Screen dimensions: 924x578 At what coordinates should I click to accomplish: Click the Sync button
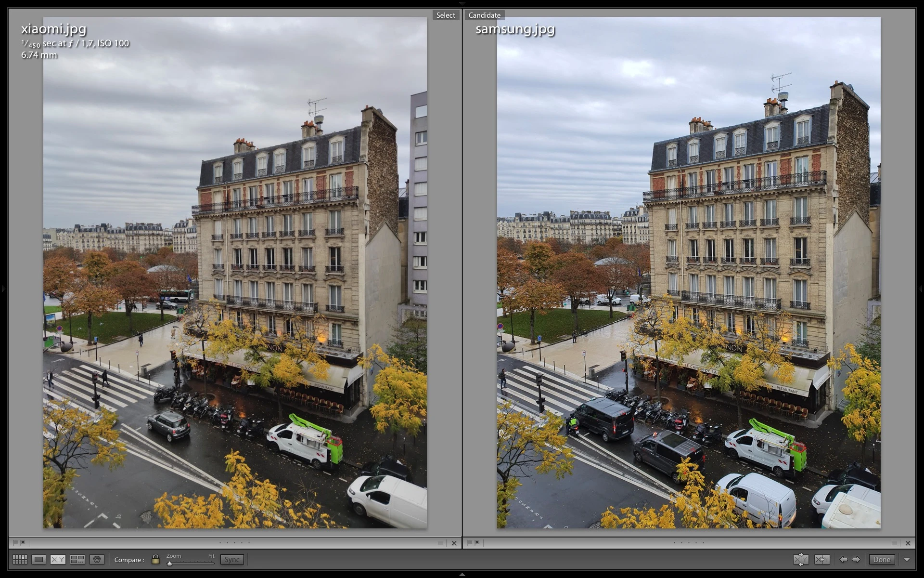[232, 559]
